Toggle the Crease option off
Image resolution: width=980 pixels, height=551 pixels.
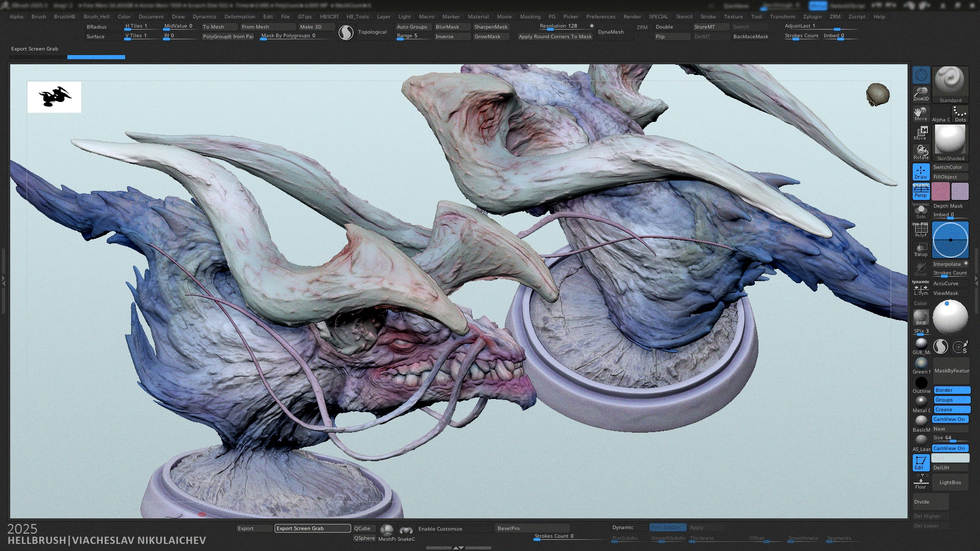(951, 410)
